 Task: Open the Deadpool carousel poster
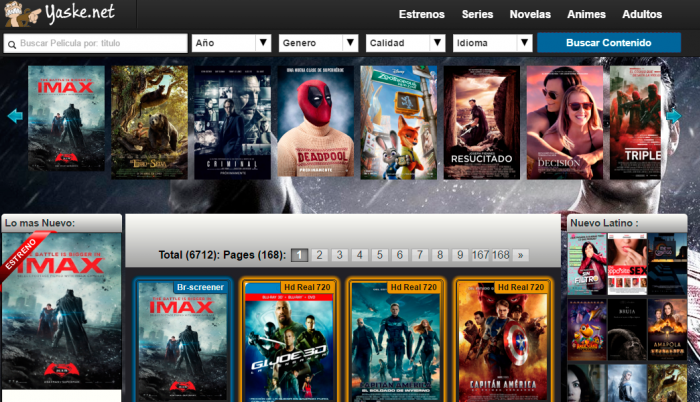coord(316,121)
